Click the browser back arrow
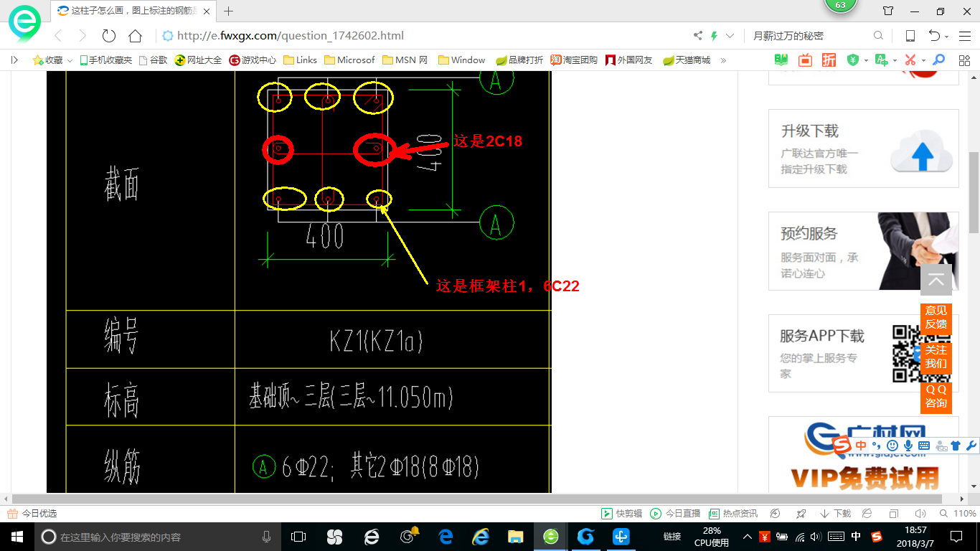This screenshot has width=980, height=551. point(59,36)
